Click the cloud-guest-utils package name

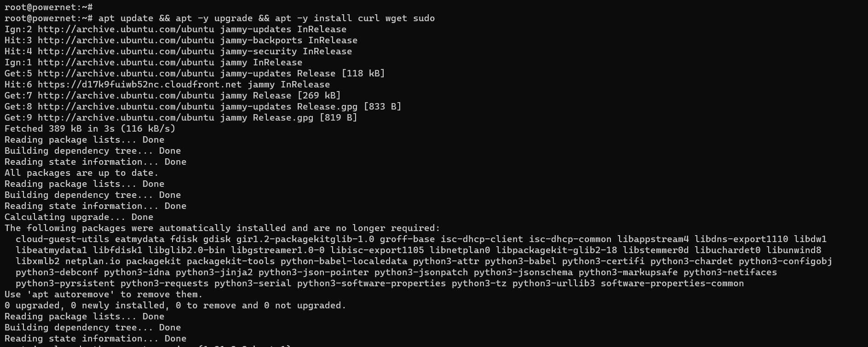62,239
